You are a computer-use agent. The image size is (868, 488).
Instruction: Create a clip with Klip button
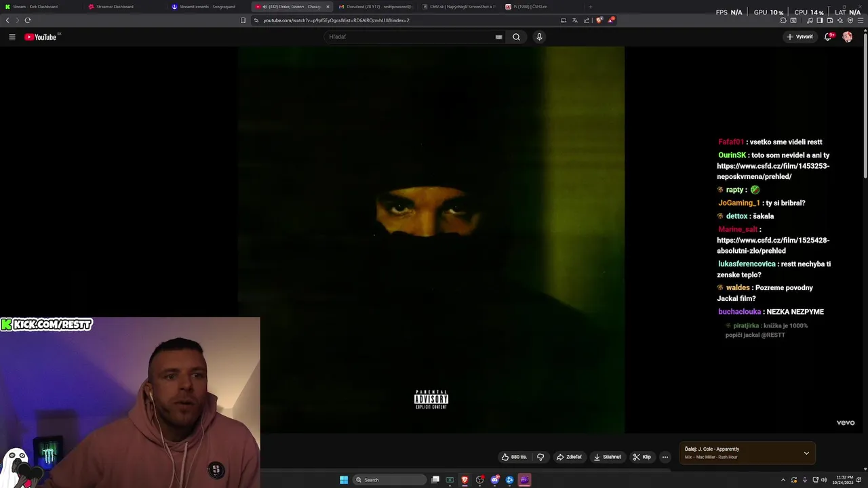[642, 457]
